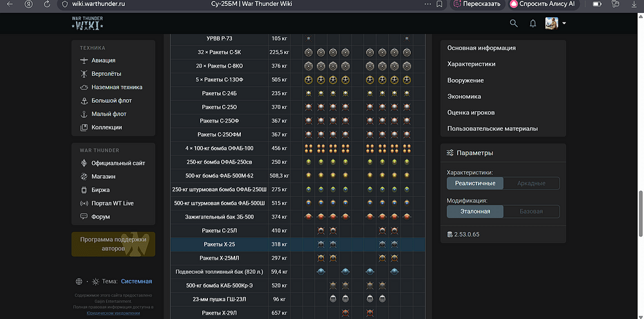Go to Наземная техника category
This screenshot has width=644, height=319.
pyautogui.click(x=117, y=87)
